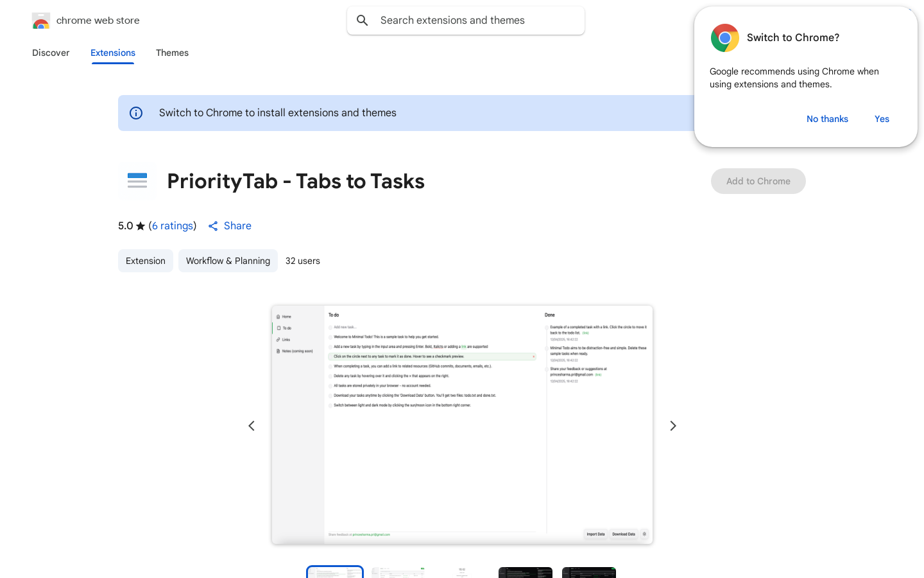Select the fifth dark screenshot thumbnail
The image size is (924, 578).
(589, 572)
